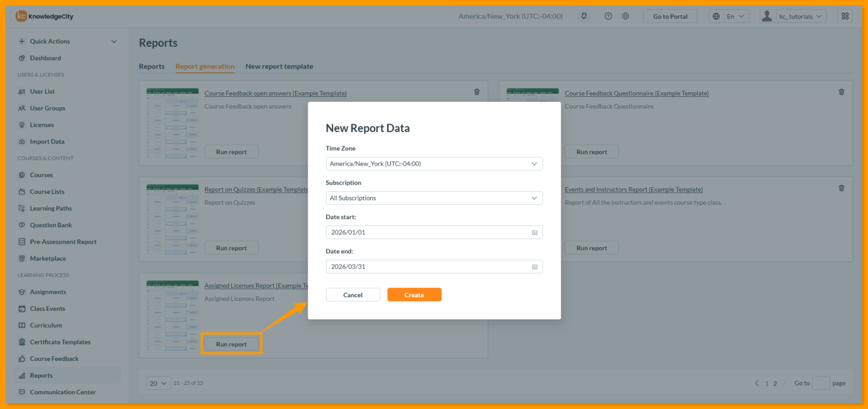
Task: Delete the Events and Instructors Report template
Action: point(841,188)
